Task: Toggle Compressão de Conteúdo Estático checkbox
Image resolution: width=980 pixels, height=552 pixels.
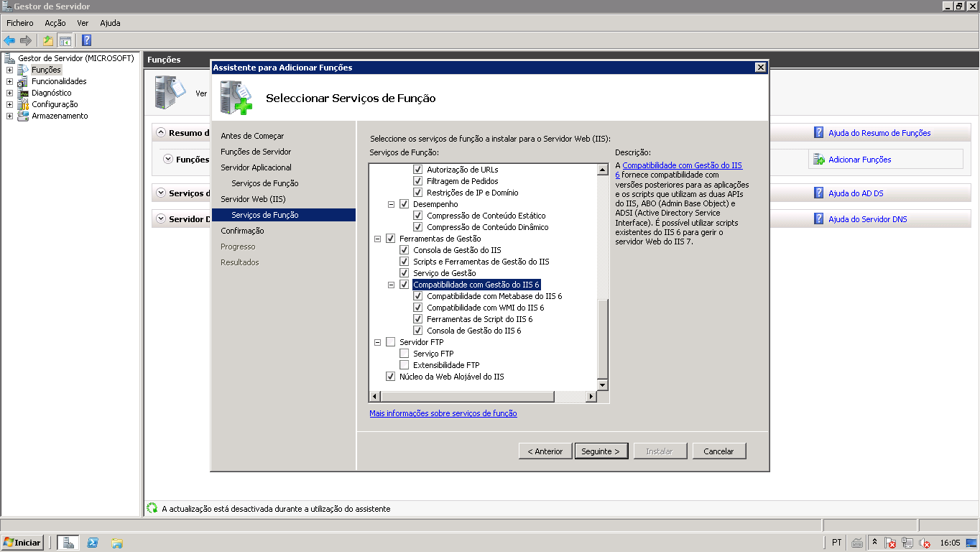Action: [417, 216]
